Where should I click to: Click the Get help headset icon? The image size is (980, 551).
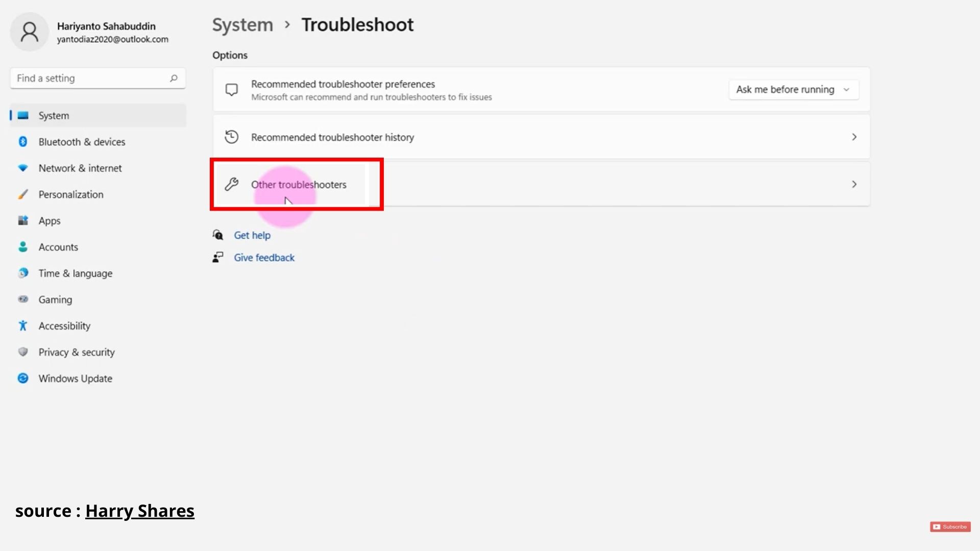click(218, 235)
